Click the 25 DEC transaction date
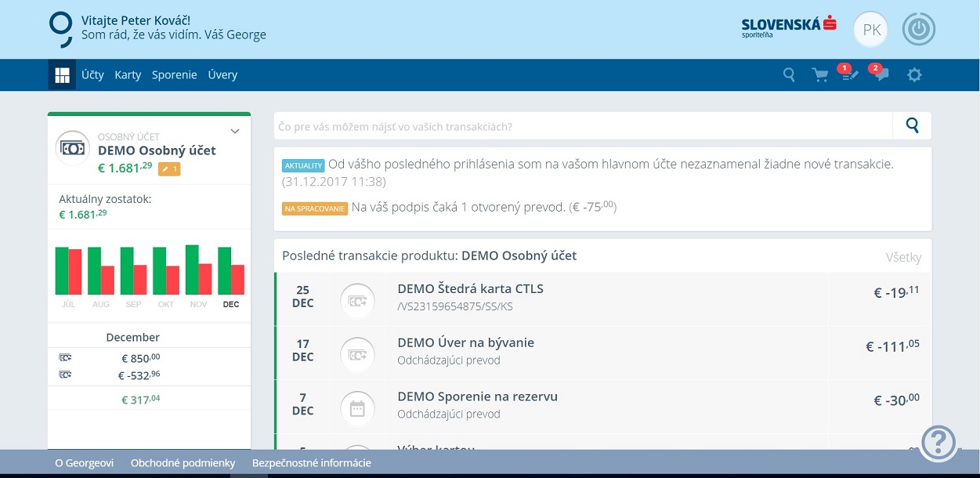 pyautogui.click(x=303, y=297)
